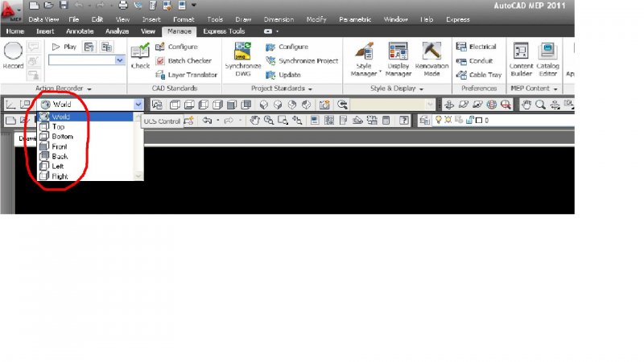Open the Data View menu
The height and width of the screenshot is (362, 644).
pos(43,19)
